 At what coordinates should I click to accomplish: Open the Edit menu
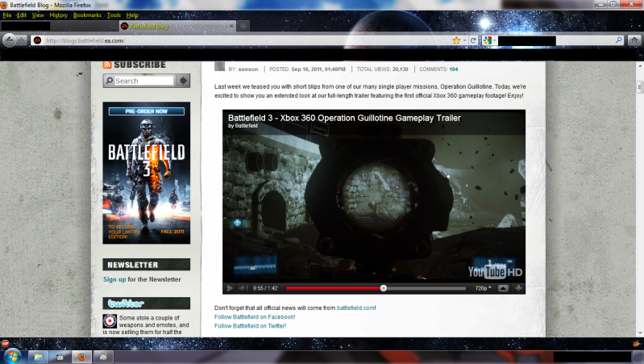[21, 15]
